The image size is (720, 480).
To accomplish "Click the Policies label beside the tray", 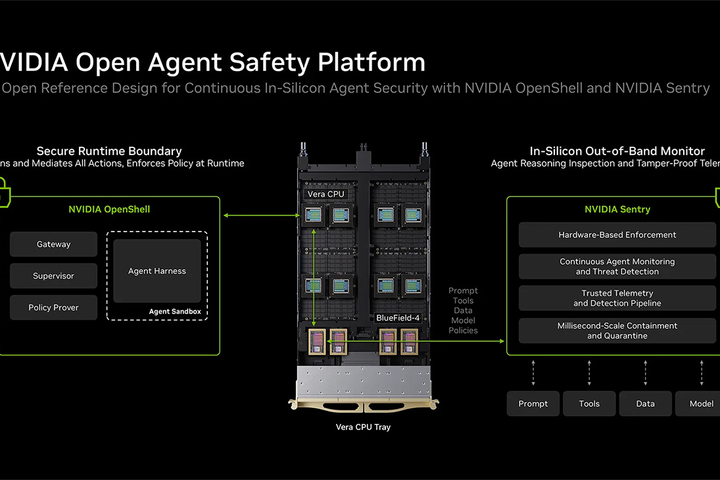I will point(463,330).
